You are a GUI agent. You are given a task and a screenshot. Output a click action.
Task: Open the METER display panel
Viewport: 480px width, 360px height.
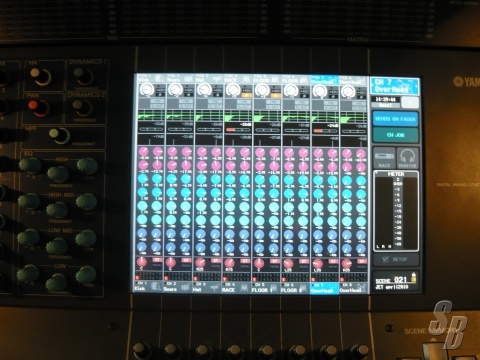point(396,211)
